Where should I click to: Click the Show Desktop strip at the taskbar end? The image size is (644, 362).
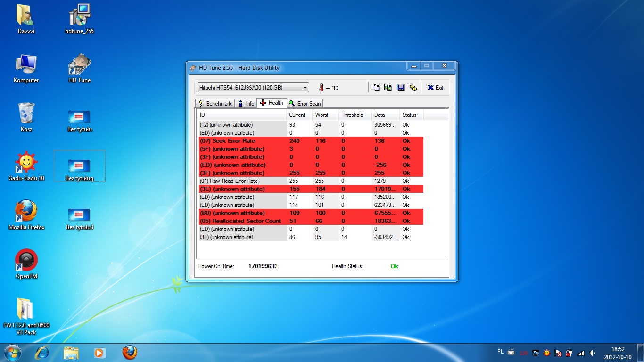tap(640, 353)
